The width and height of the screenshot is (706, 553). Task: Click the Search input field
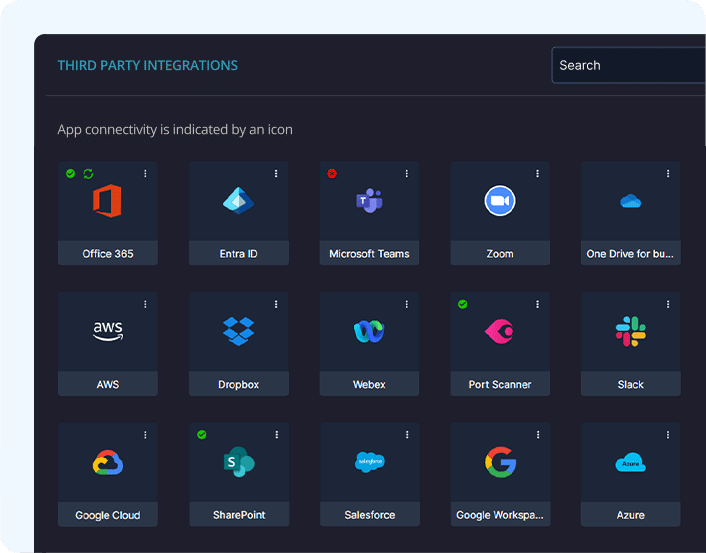(x=628, y=66)
